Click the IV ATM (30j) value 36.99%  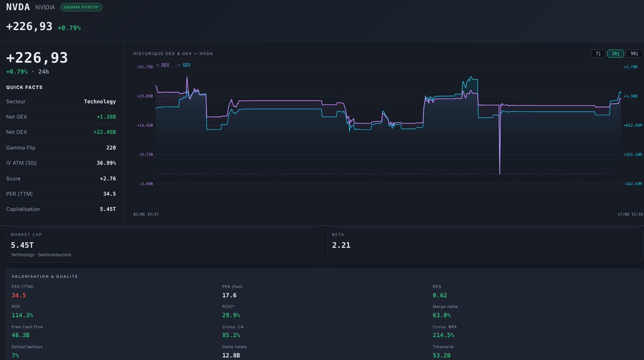[106, 163]
